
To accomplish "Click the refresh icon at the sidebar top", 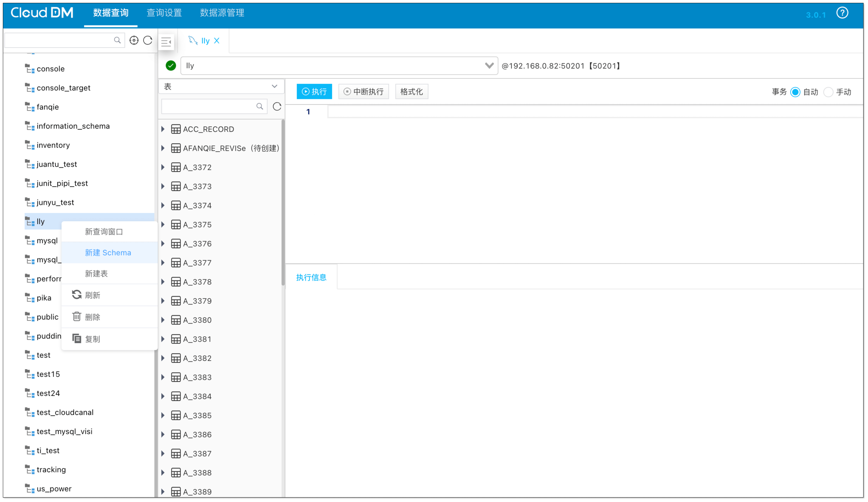I will pyautogui.click(x=148, y=40).
